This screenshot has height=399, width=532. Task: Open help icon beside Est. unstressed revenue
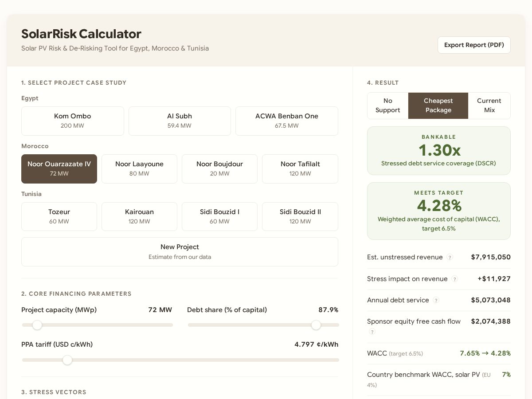pyautogui.click(x=450, y=258)
